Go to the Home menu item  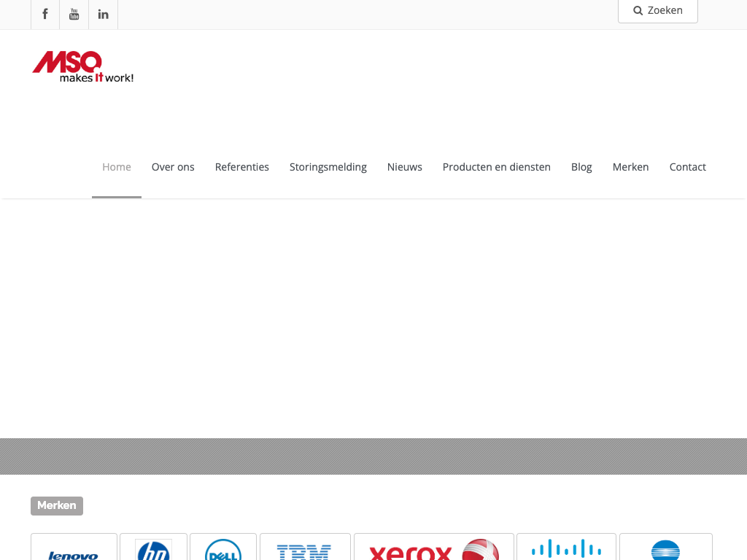pyautogui.click(x=117, y=167)
